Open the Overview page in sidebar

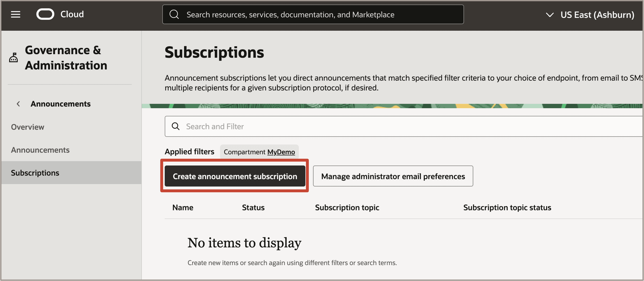tap(28, 127)
